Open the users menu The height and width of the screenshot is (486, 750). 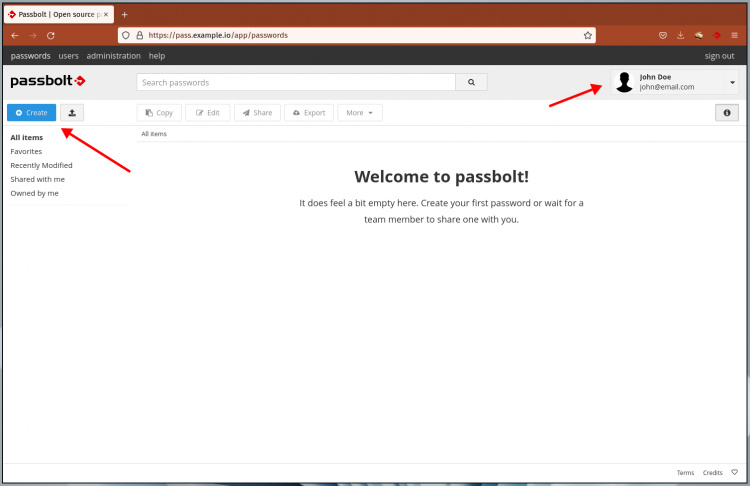click(68, 56)
